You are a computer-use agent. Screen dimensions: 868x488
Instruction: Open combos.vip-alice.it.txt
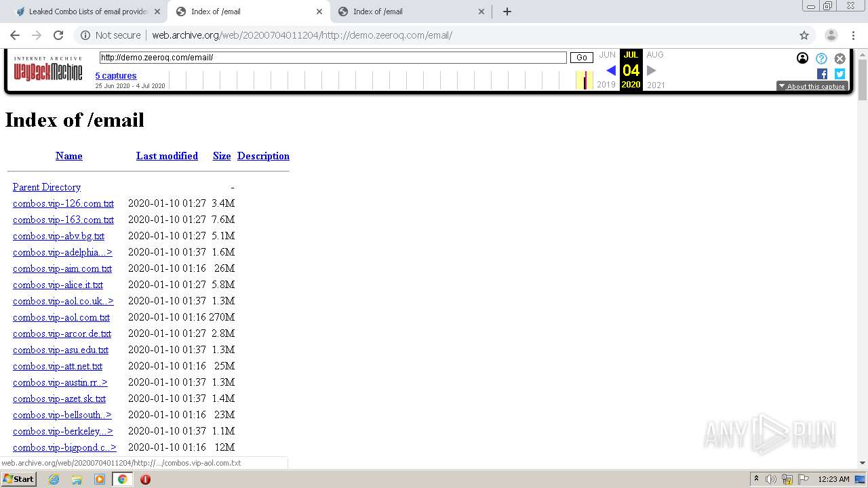[x=58, y=285]
